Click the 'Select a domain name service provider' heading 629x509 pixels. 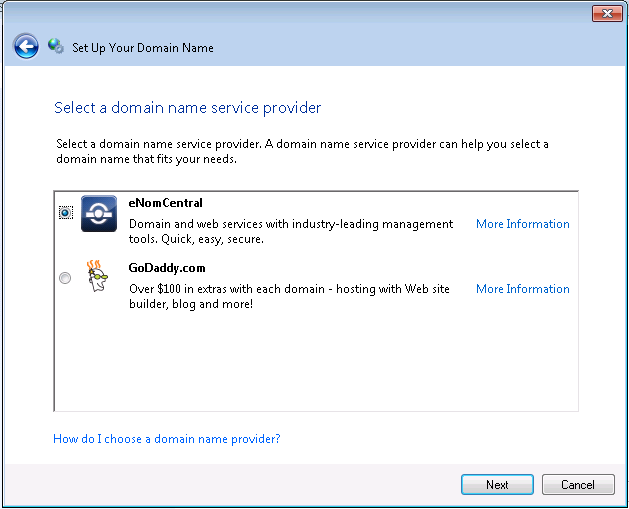coord(187,107)
